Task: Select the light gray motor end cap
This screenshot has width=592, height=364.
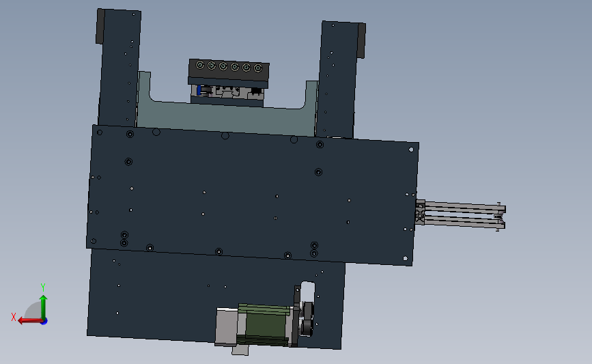Action: pyautogui.click(x=227, y=326)
